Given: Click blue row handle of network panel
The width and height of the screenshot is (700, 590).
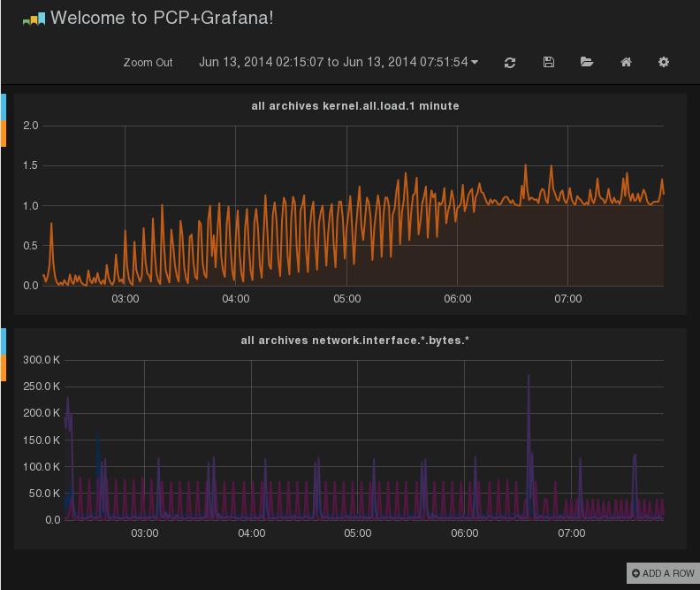Looking at the screenshot, I should (x=4, y=341).
